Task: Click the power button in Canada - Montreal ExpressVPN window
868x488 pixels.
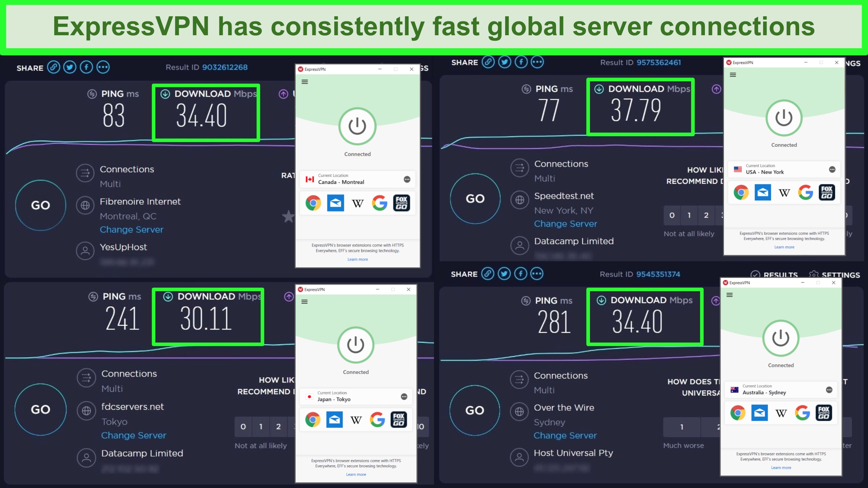Action: [x=357, y=126]
